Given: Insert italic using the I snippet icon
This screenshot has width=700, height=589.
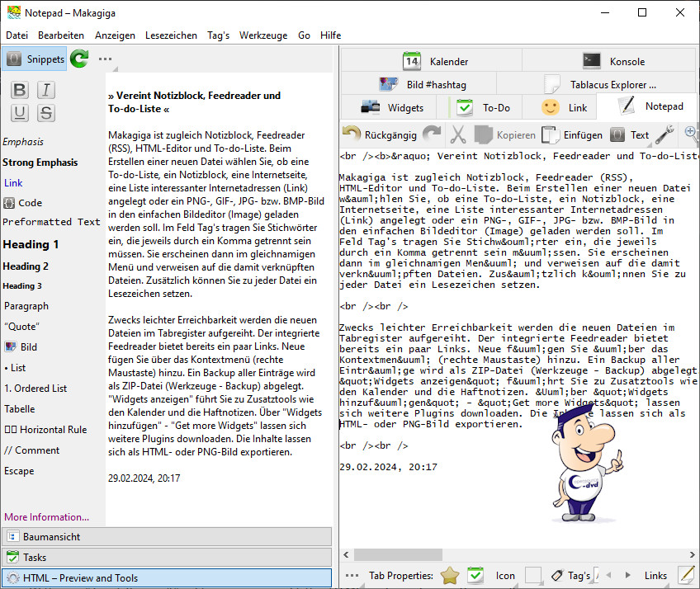Looking at the screenshot, I should point(46,90).
